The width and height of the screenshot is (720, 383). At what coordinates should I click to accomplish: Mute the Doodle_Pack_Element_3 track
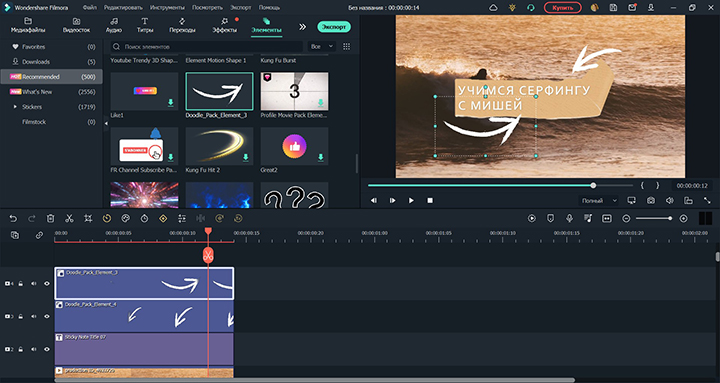tap(34, 284)
